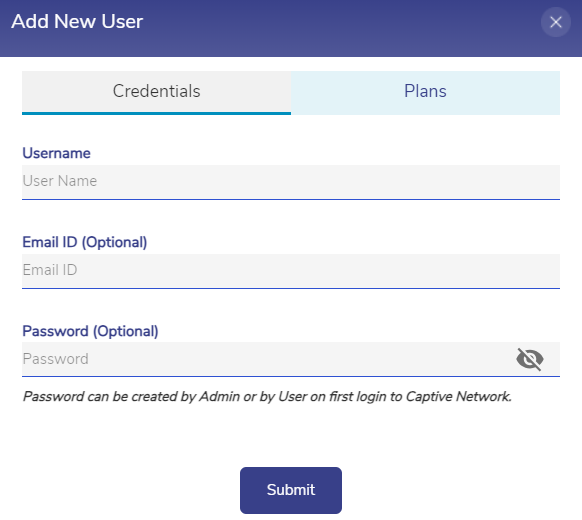Image resolution: width=582 pixels, height=520 pixels.
Task: Click the Password (Optional) label
Action: point(90,331)
